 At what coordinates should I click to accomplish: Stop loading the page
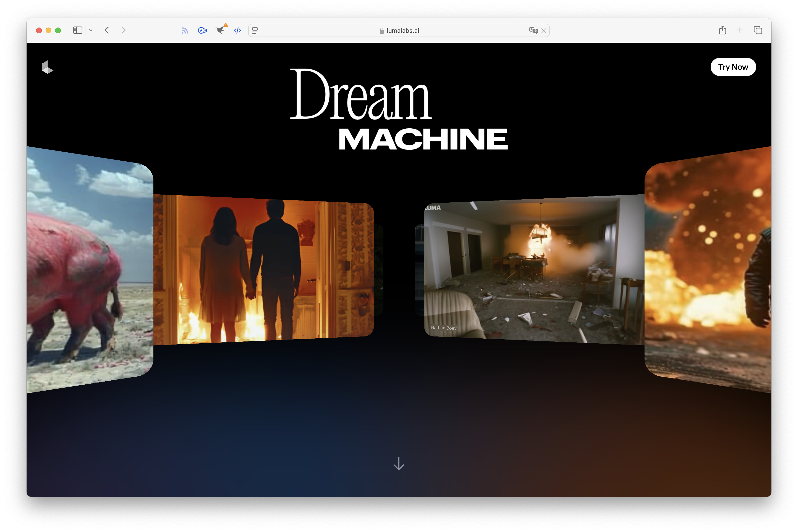pos(544,31)
